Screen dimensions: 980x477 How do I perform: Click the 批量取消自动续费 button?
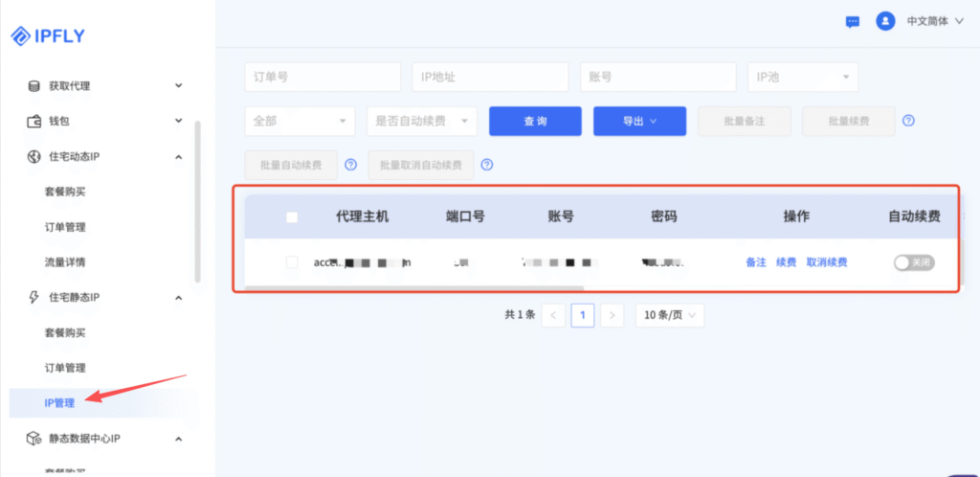421,165
